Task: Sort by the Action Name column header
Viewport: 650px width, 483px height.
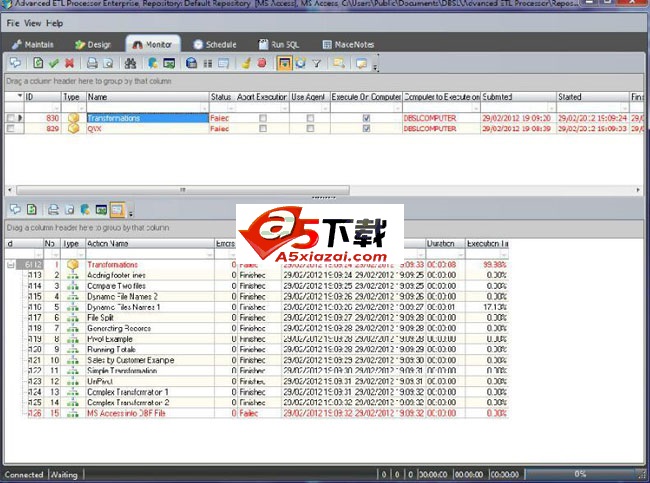Action: click(149, 243)
